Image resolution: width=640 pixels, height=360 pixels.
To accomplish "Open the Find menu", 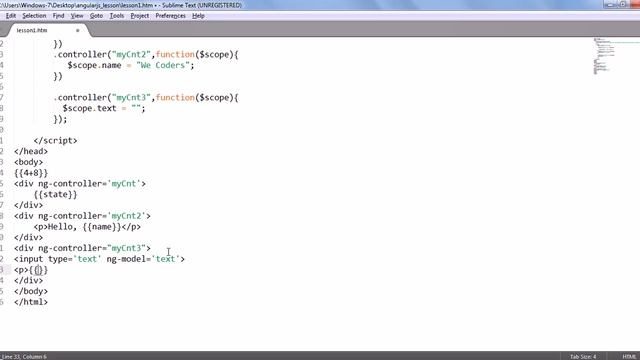I will (x=58, y=16).
